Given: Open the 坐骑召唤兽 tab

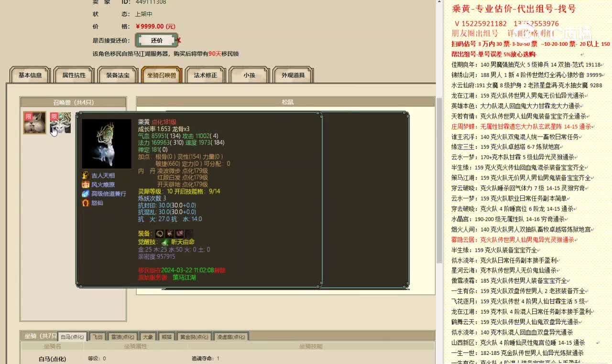Looking at the screenshot, I should point(162,75).
